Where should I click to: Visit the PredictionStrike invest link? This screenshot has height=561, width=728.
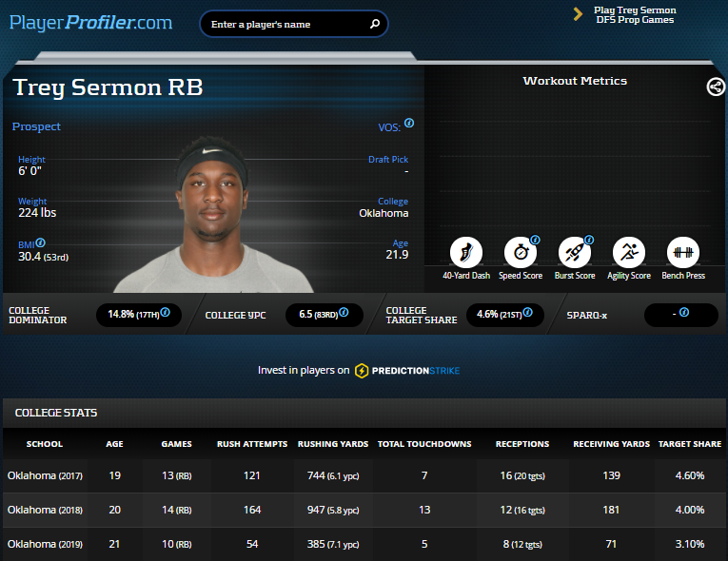pos(406,370)
